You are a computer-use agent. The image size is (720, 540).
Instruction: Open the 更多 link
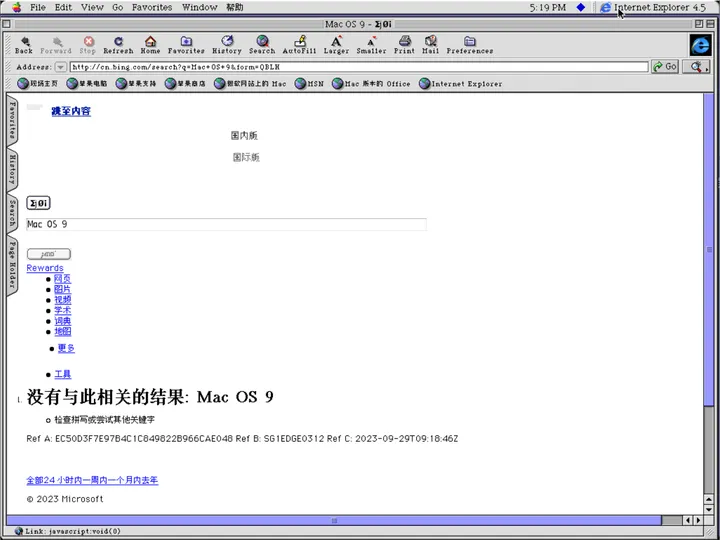[x=66, y=348]
